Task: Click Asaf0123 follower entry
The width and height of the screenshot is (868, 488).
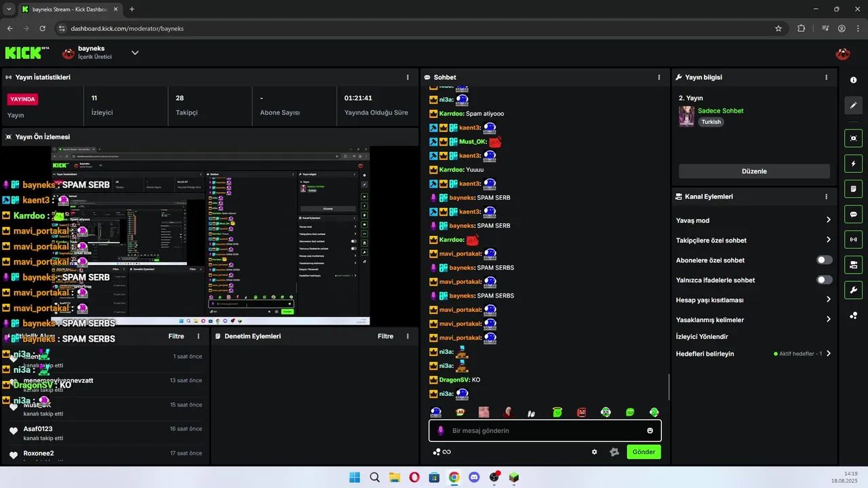Action: [x=105, y=433]
